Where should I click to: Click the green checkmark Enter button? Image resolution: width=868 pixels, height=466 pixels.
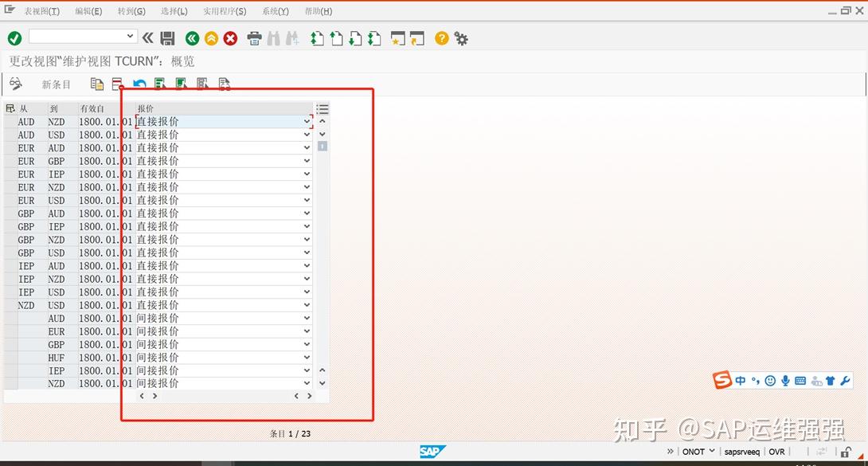[14, 37]
